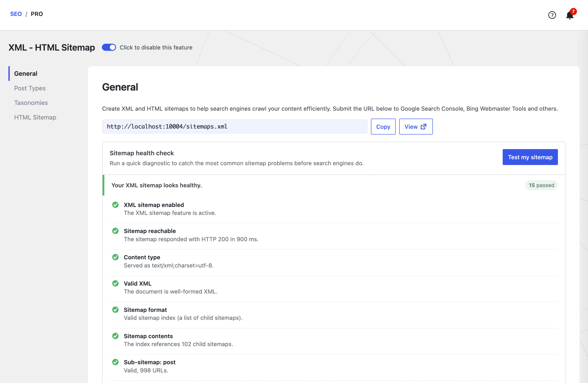Click the Sitemap contents green check icon
Screen dimensions: 588x383
[x=115, y=336]
